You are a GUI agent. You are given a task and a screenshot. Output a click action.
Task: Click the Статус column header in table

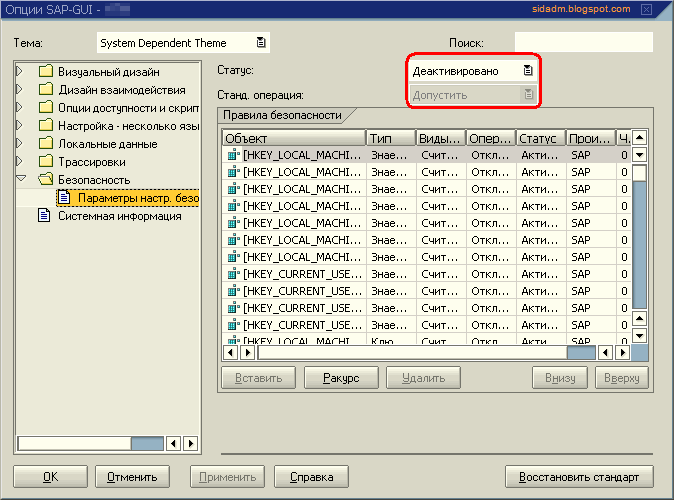[541, 138]
